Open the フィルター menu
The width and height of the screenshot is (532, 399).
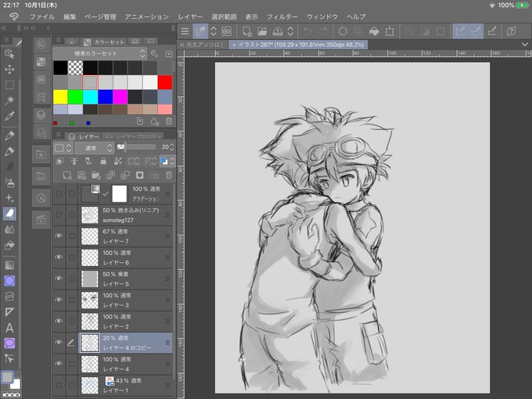tap(282, 16)
